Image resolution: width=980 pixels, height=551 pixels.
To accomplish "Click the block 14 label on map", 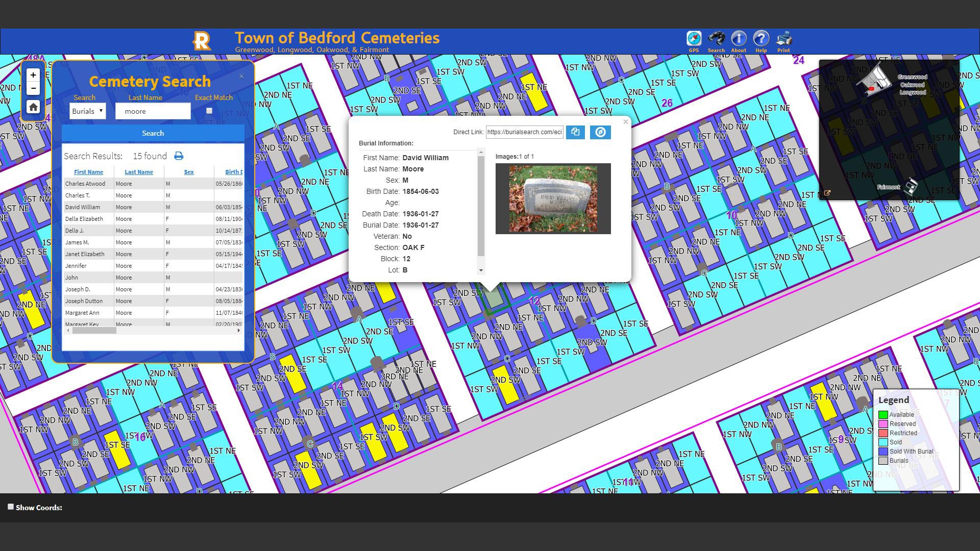I will click(337, 386).
